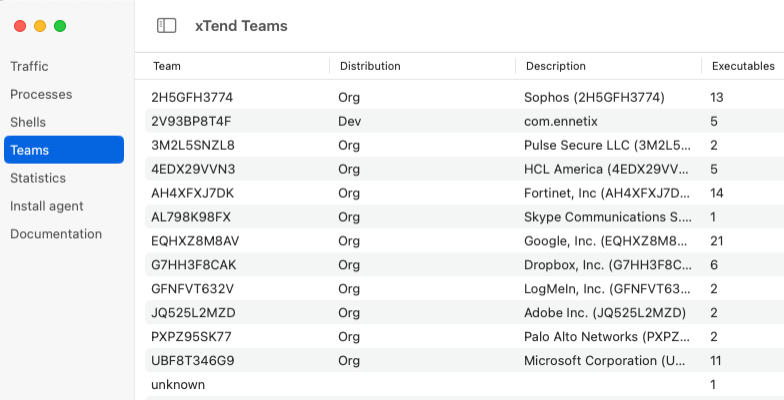The width and height of the screenshot is (784, 400).
Task: Select team row G7HH3F8CAK
Action: pyautogui.click(x=464, y=264)
